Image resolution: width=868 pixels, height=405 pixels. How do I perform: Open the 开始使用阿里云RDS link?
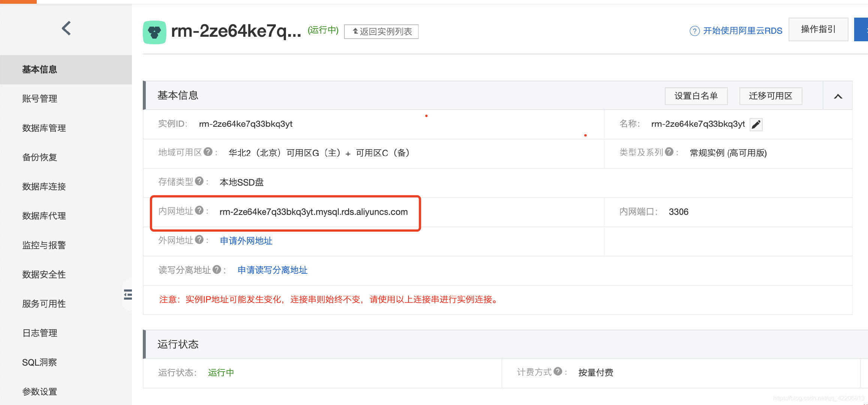coord(742,31)
